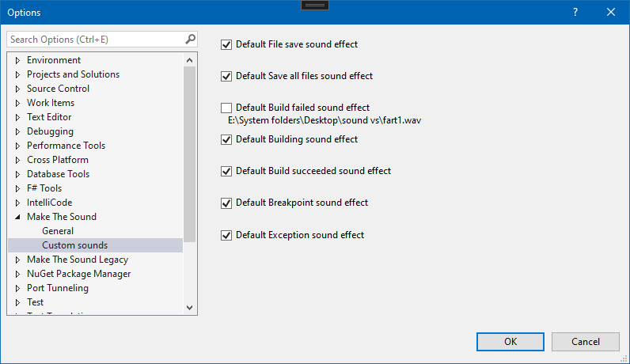Click the tree scrollbar up arrow
This screenshot has height=364, width=630.
point(190,60)
